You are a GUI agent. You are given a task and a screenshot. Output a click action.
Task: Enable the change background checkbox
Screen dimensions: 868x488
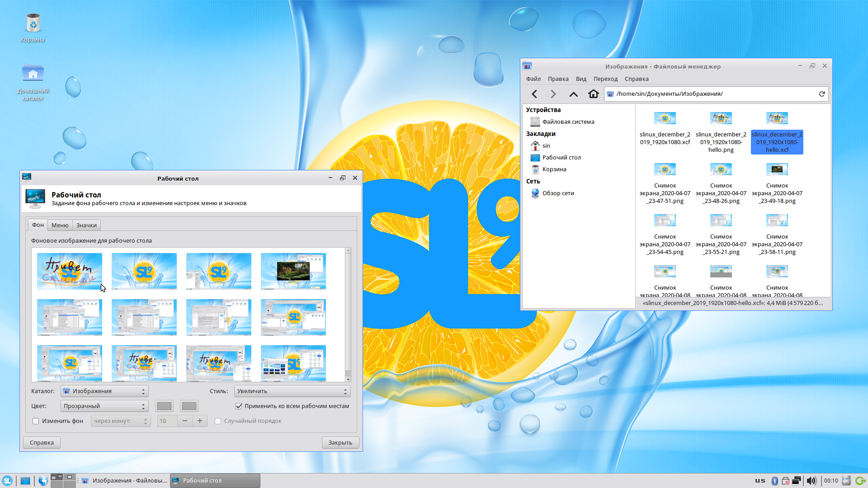36,421
